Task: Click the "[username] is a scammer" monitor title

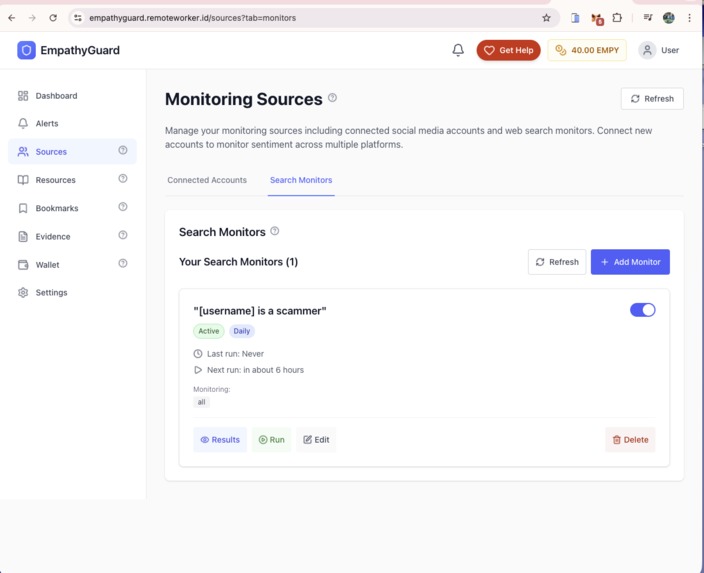Action: [260, 311]
